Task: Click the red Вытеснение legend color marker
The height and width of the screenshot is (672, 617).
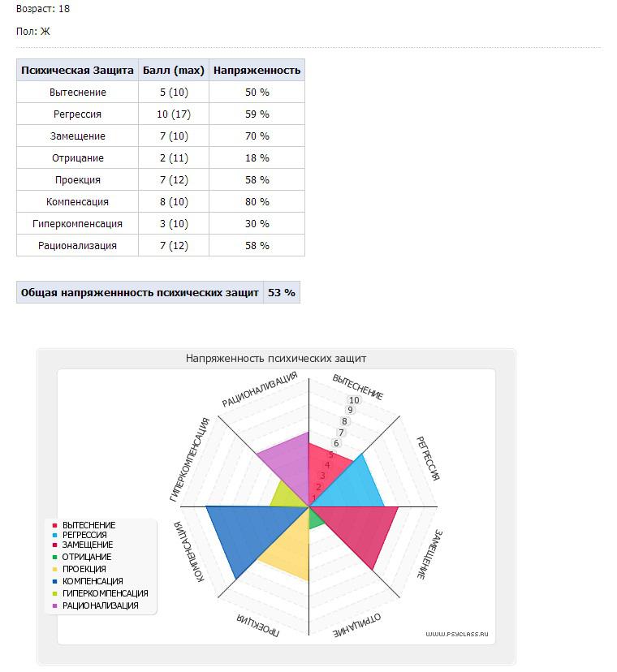Action: [x=54, y=525]
